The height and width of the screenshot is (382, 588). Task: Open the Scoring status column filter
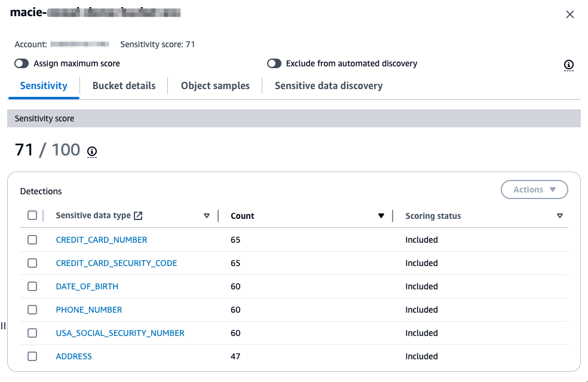(x=560, y=215)
